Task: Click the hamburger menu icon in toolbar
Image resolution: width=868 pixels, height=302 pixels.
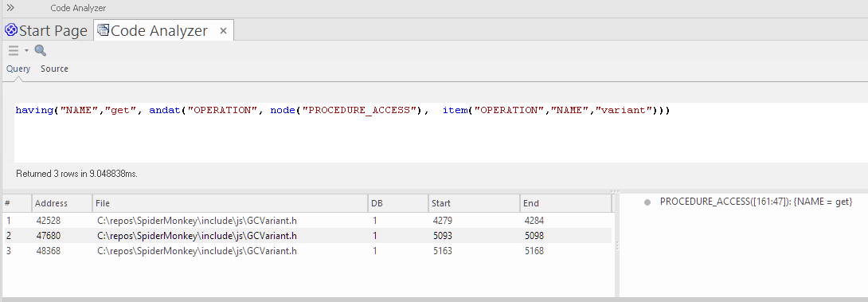Action: coord(14,51)
